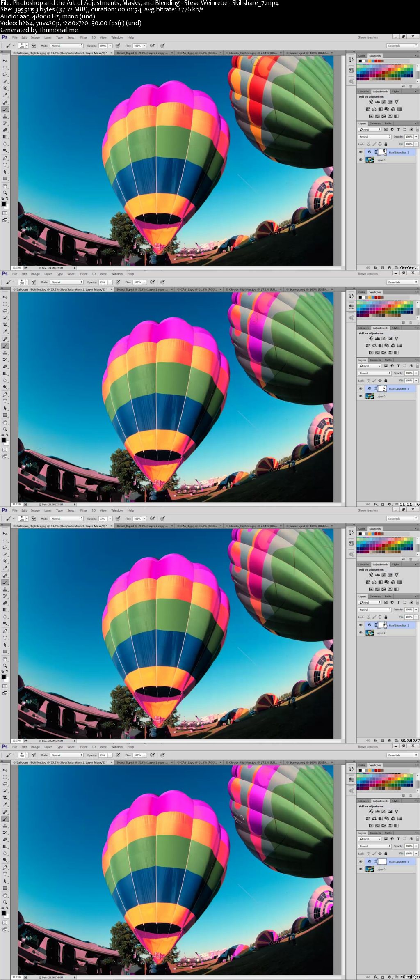Enable the airbrush icon in the second frame options bar
Viewport: 420px width, 980px height.
click(152, 282)
